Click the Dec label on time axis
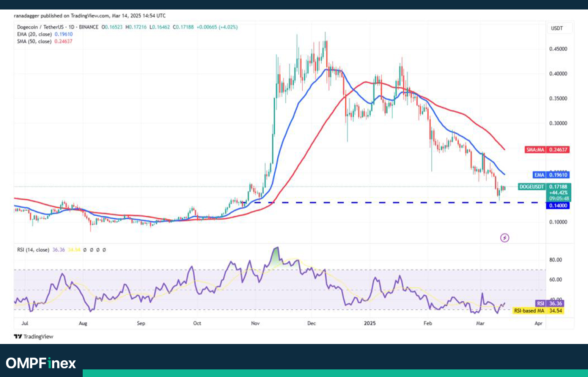 click(x=311, y=323)
